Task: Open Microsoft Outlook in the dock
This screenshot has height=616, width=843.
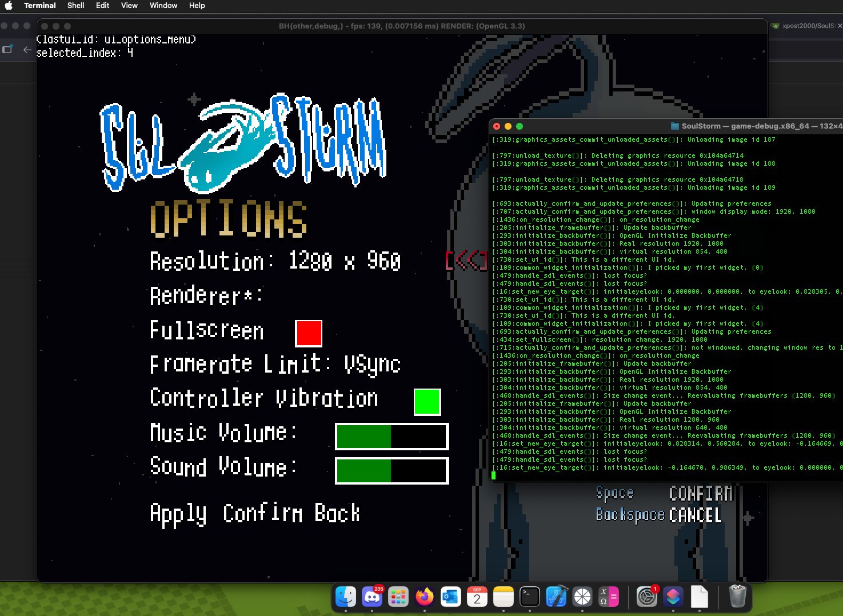Action: tap(451, 597)
